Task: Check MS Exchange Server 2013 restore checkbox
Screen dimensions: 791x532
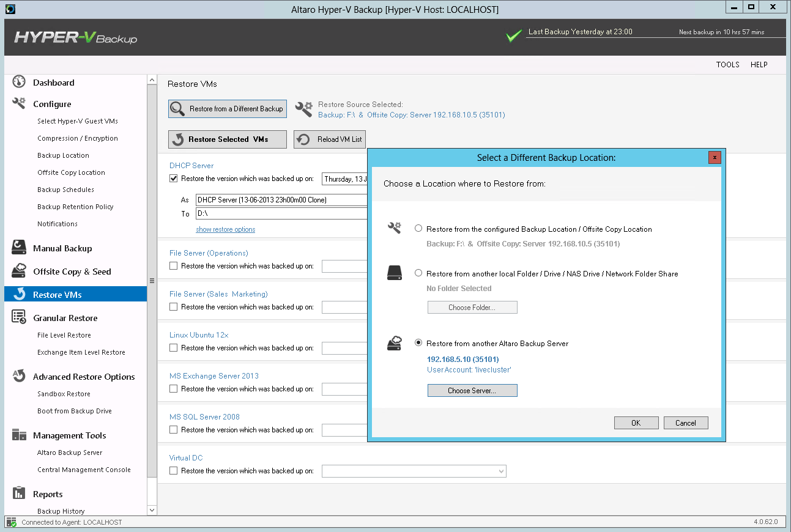Action: [173, 389]
